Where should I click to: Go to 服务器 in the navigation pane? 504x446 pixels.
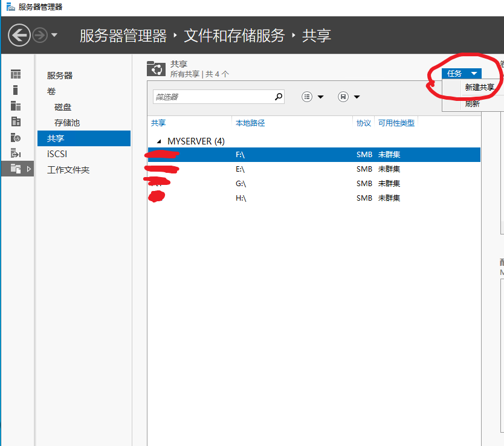point(60,76)
